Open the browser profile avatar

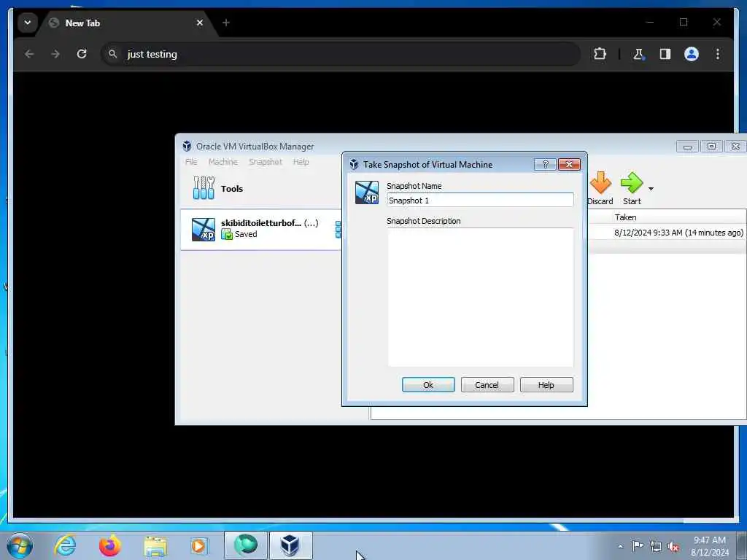point(692,54)
